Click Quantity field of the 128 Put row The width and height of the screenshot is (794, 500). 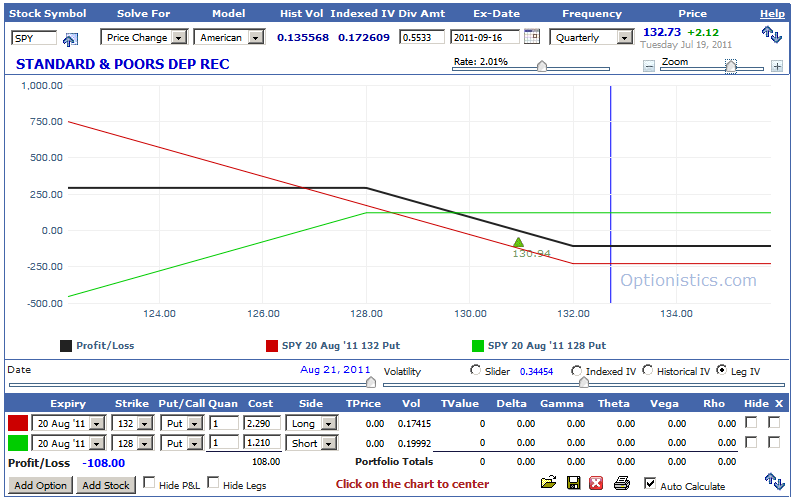[224, 443]
